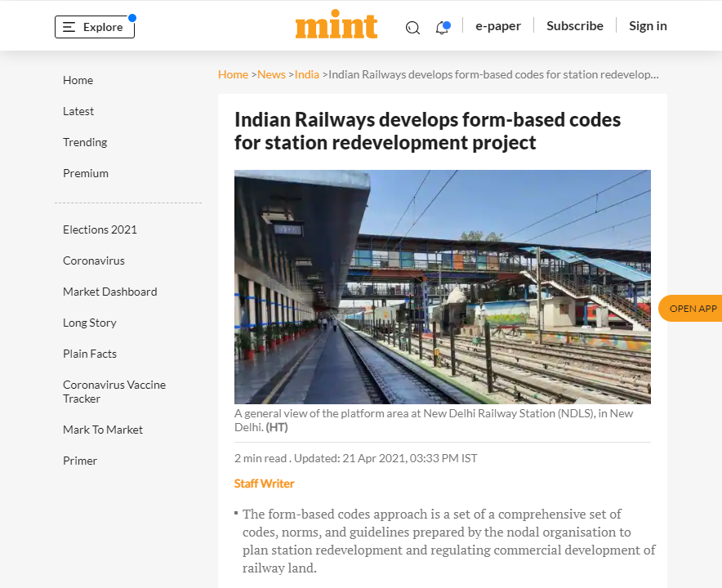Click Home in the breadcrumb trail
722x588 pixels.
click(233, 74)
